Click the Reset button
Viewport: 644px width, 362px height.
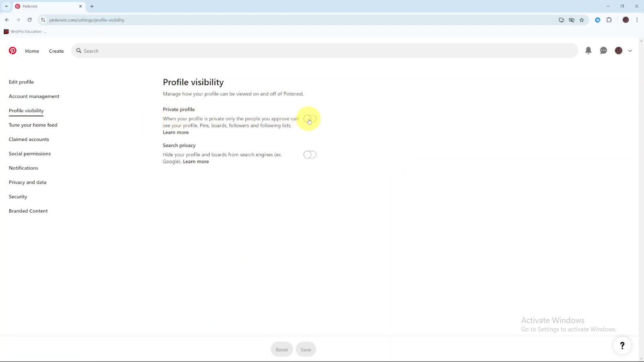click(282, 350)
